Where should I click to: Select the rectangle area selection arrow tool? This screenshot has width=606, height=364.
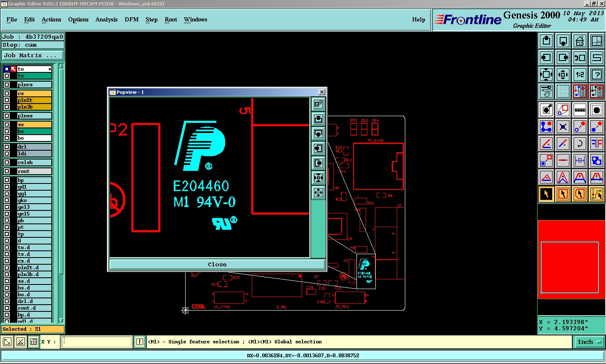point(563,194)
